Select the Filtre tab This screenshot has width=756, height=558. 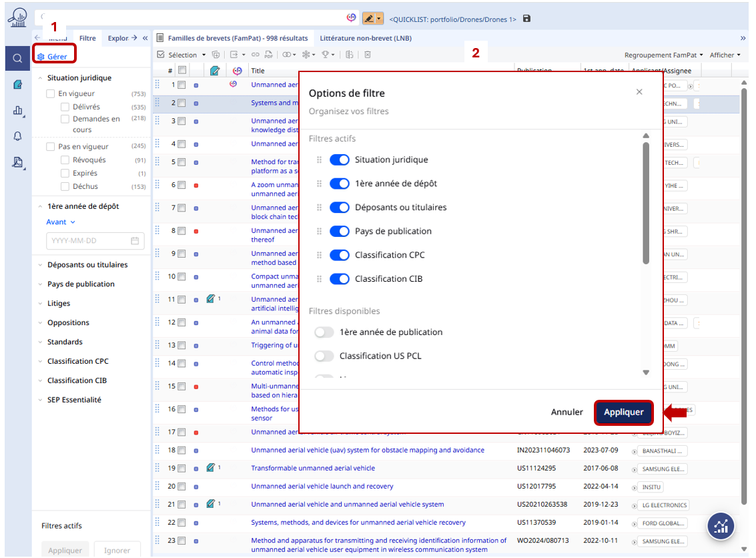[87, 38]
